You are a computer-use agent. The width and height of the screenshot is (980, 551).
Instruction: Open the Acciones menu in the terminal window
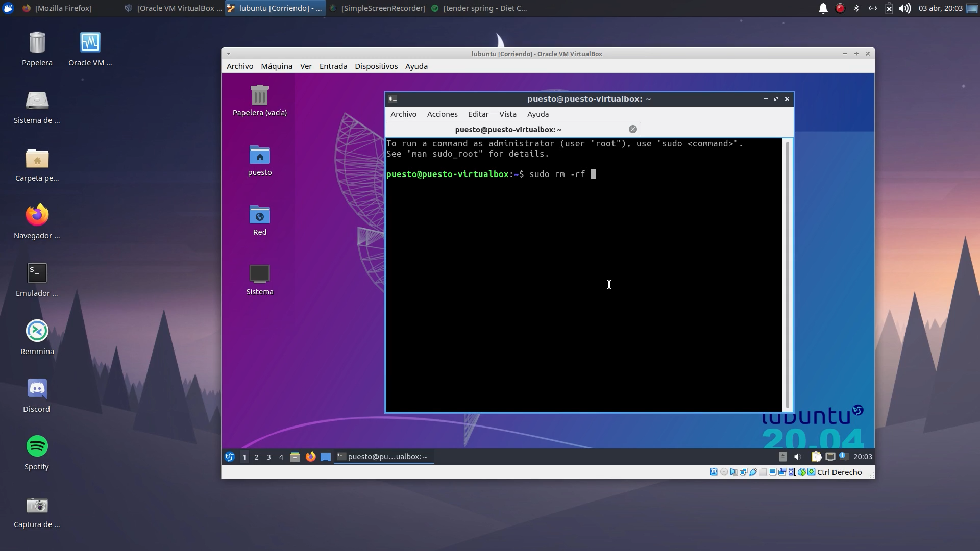tap(442, 114)
